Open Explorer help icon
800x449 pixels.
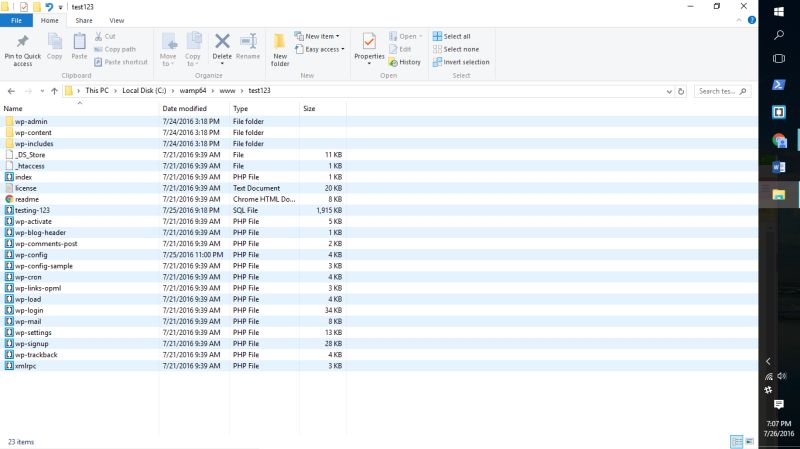[752, 20]
